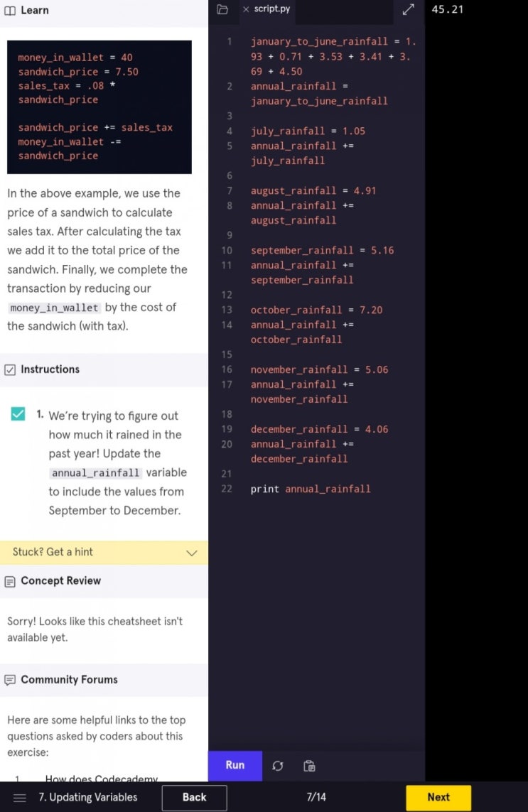Expand the Stuck? Get a hint chevron
This screenshot has width=528, height=812.
tap(191, 553)
